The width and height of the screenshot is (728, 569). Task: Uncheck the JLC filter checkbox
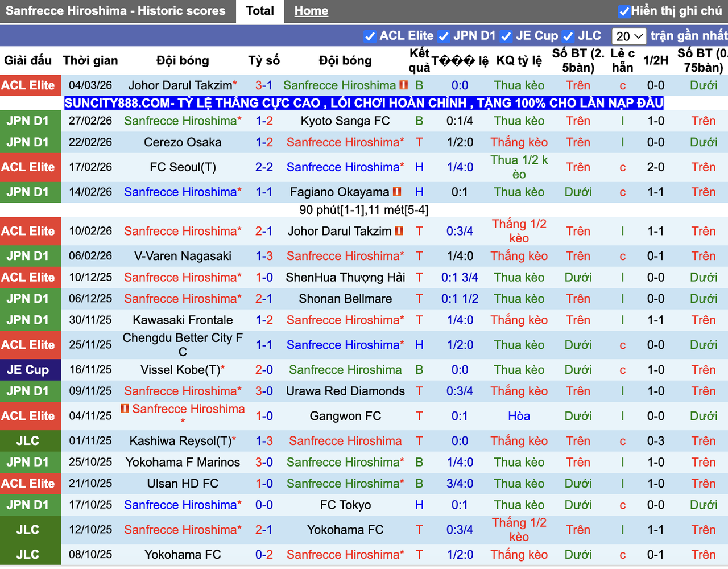pyautogui.click(x=568, y=36)
